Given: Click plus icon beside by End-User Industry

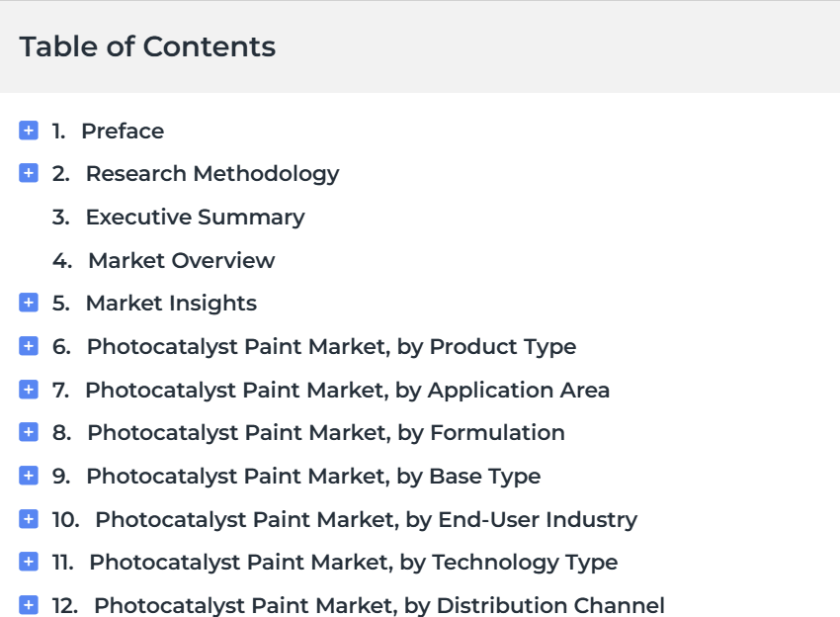Looking at the screenshot, I should click(29, 519).
